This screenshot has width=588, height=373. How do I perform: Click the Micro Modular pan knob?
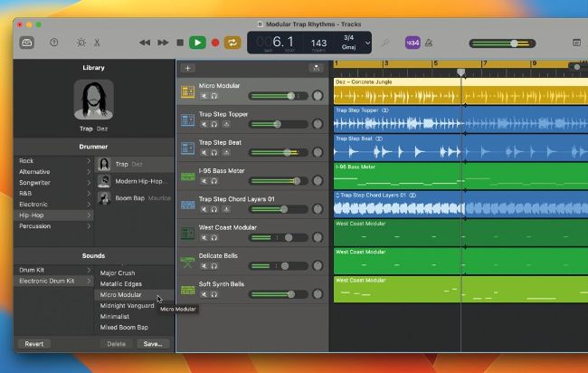point(318,96)
